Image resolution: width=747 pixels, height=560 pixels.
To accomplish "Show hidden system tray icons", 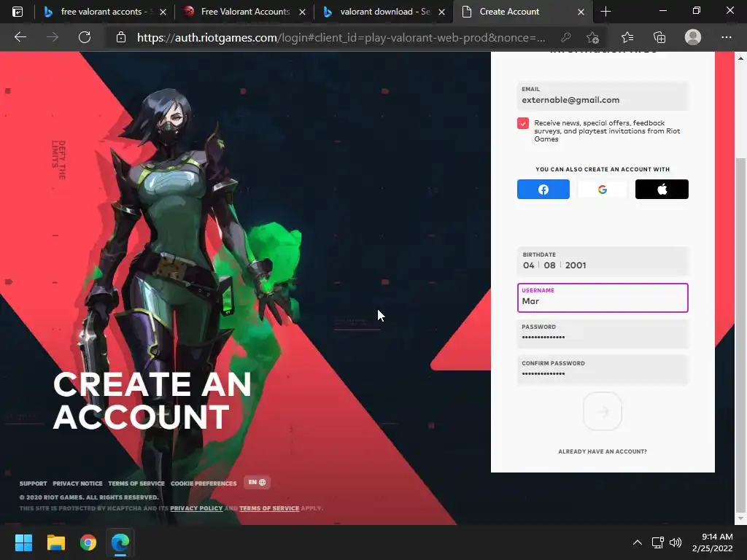I will tap(638, 542).
